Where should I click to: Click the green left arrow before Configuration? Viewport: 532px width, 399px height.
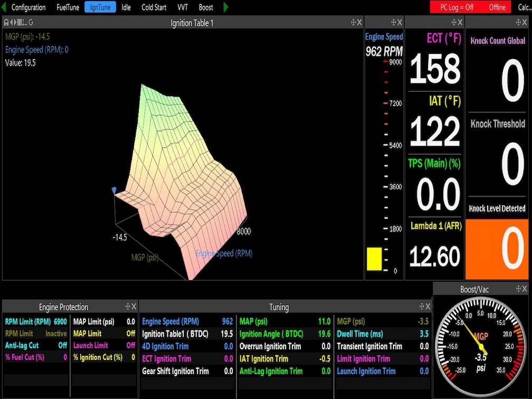4,7
